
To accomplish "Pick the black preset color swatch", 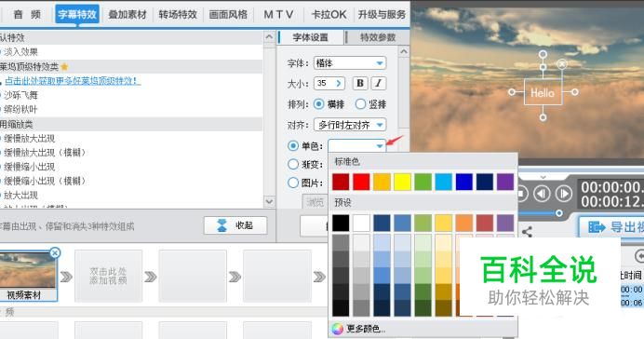I will pos(341,223).
